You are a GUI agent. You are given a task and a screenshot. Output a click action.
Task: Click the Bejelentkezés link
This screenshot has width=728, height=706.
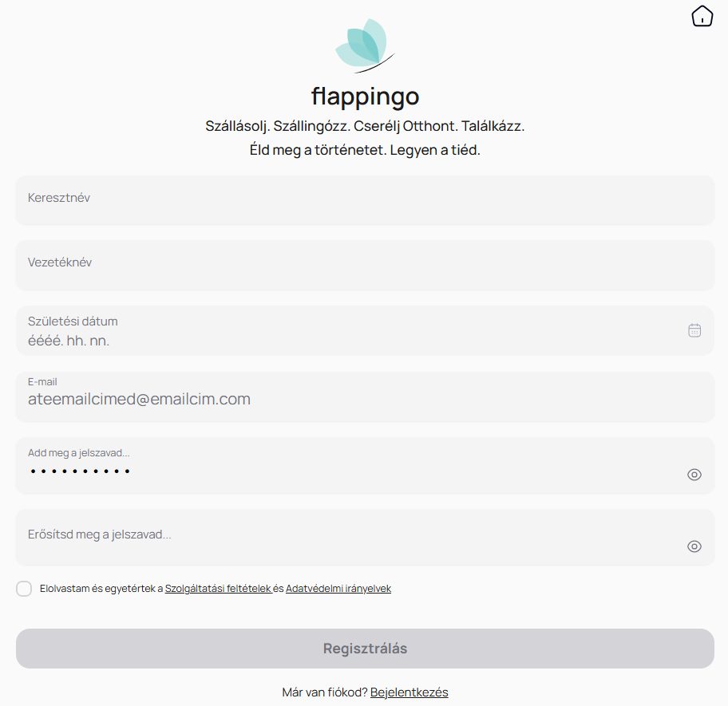pos(409,692)
